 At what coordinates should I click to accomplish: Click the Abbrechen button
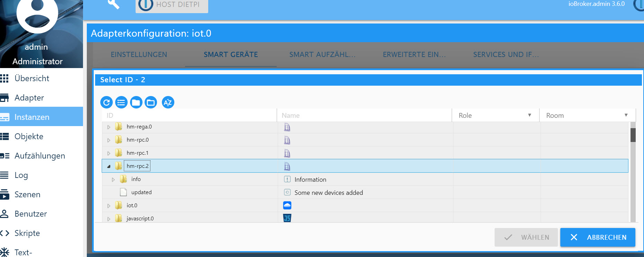click(598, 237)
